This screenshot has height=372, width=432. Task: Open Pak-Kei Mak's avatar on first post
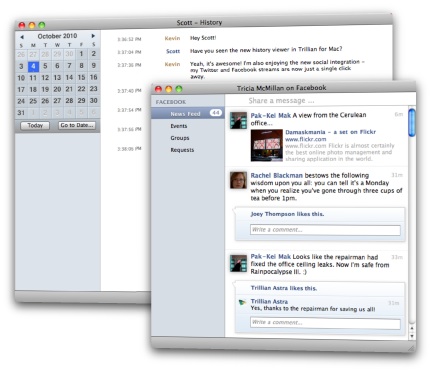[238, 120]
